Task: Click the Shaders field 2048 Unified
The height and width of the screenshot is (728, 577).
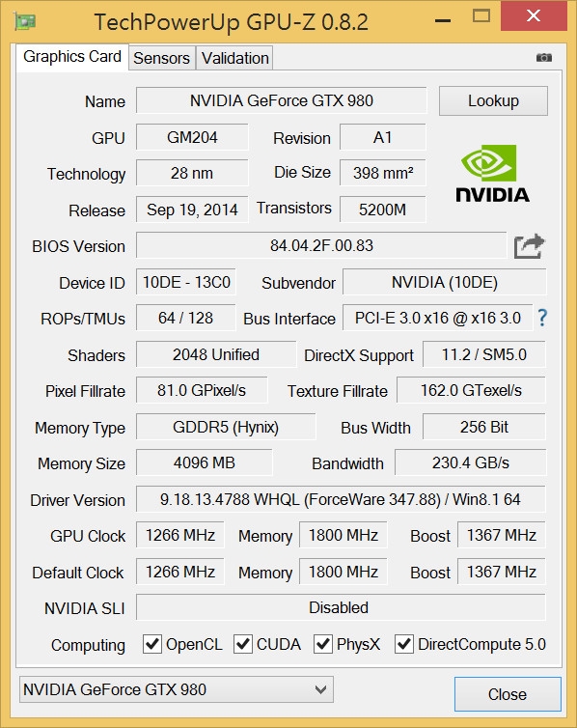Action: pos(216,354)
